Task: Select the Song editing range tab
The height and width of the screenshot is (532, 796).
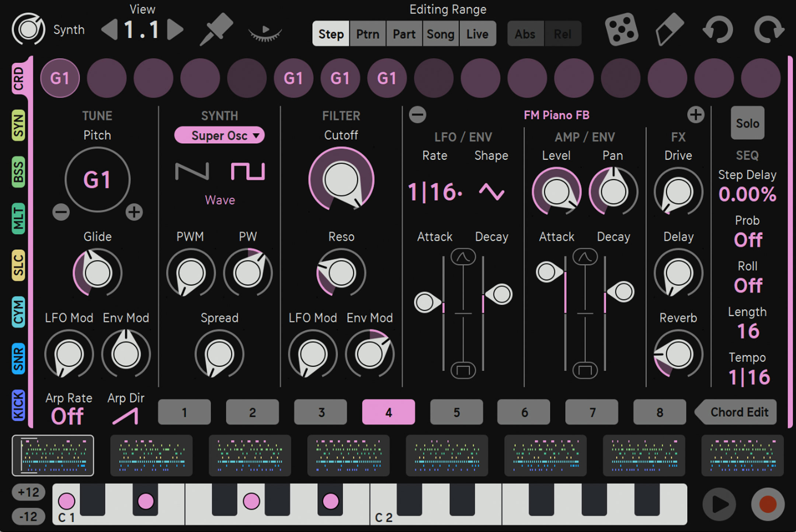Action: pos(440,34)
